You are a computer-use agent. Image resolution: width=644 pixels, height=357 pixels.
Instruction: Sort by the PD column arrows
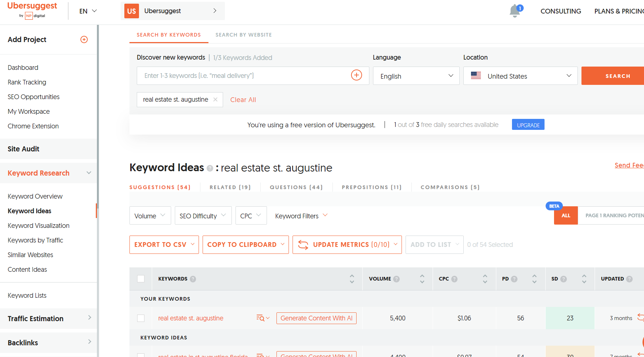click(x=534, y=279)
